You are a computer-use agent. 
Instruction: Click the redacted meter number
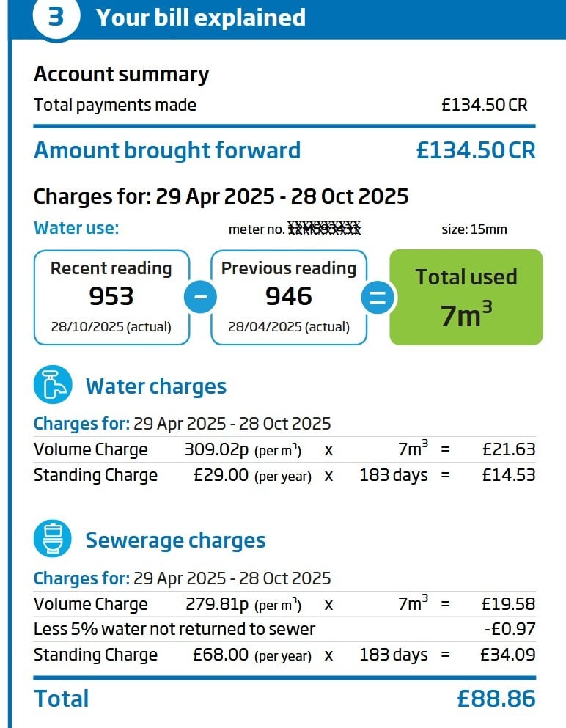pos(324,229)
